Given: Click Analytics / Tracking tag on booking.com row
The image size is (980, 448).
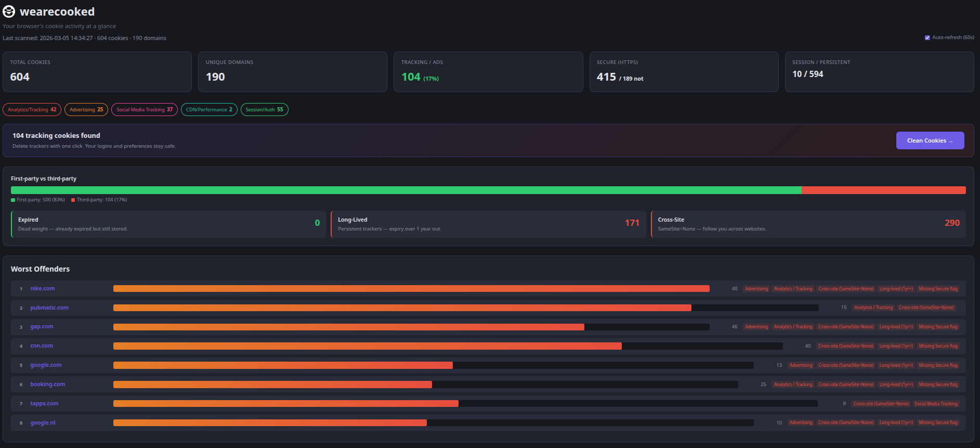Looking at the screenshot, I should (793, 385).
